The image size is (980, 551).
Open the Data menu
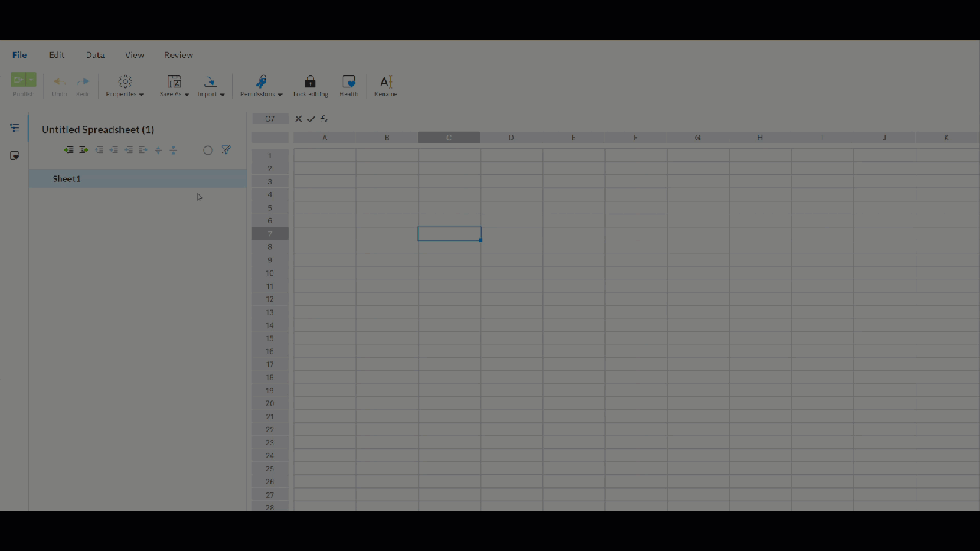tap(95, 54)
